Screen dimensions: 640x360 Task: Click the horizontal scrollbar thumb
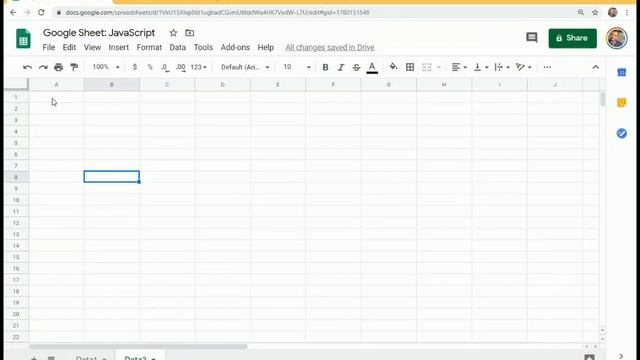tap(138, 347)
